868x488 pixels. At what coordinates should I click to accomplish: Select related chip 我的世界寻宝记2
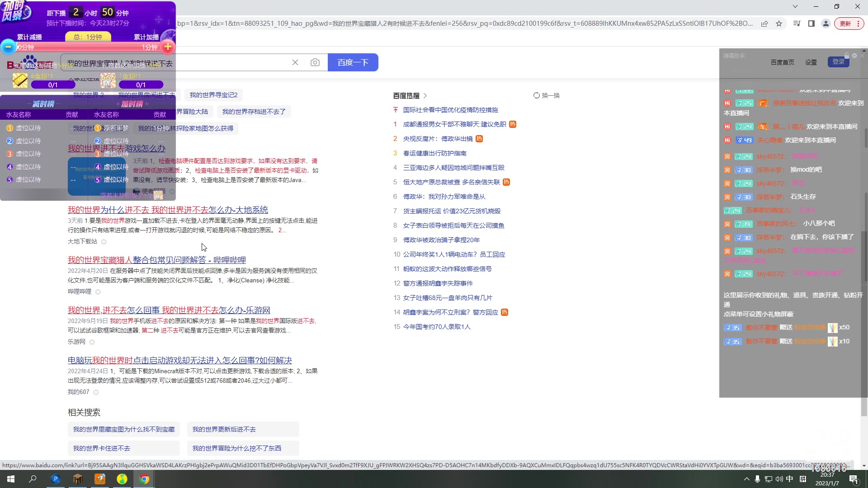pos(214,95)
